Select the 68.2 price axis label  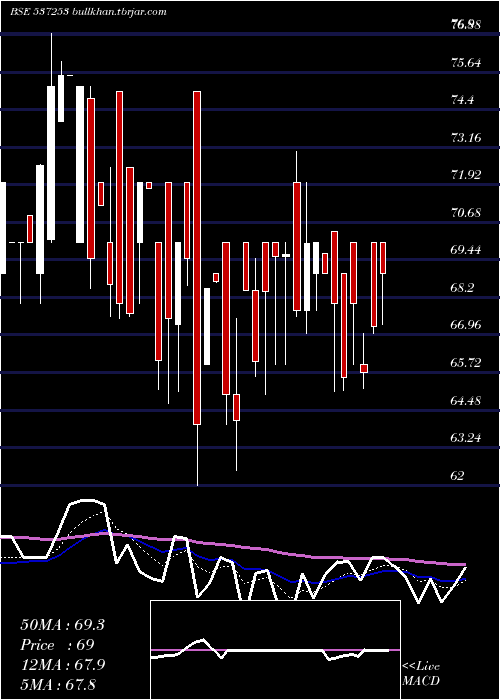click(462, 288)
